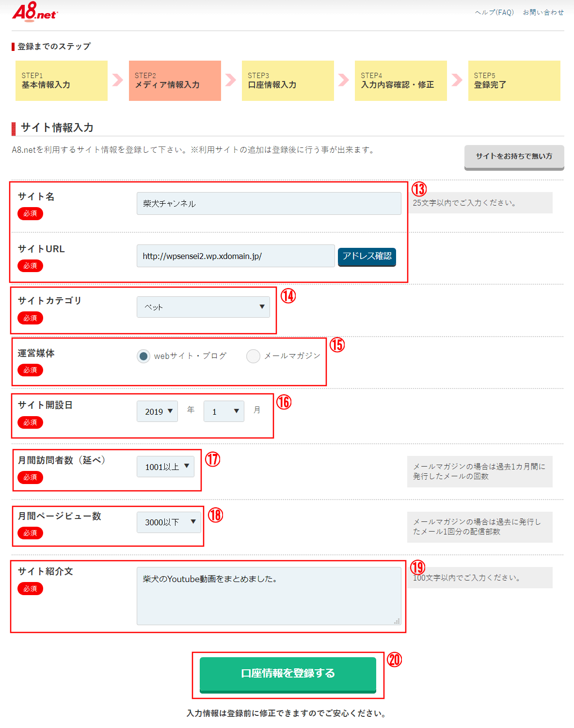Select the webサイト・ブログ radio button
Screen dimensions: 574x728
click(143, 356)
